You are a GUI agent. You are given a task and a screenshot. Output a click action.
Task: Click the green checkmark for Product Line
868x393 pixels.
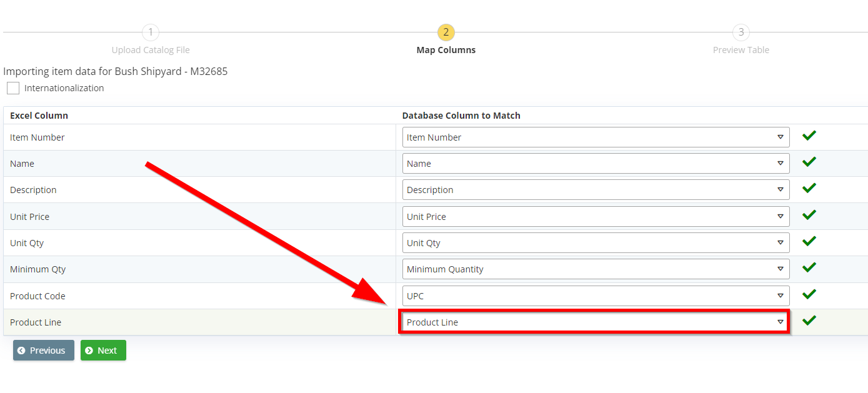(809, 321)
